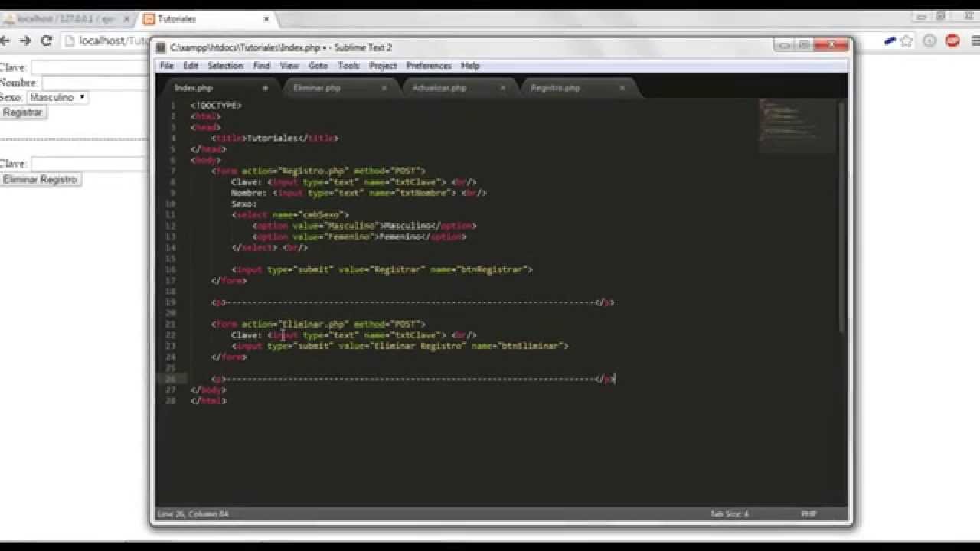Open the Tab Size selector in status bar
Viewport: 980px width, 551px height.
(x=729, y=514)
